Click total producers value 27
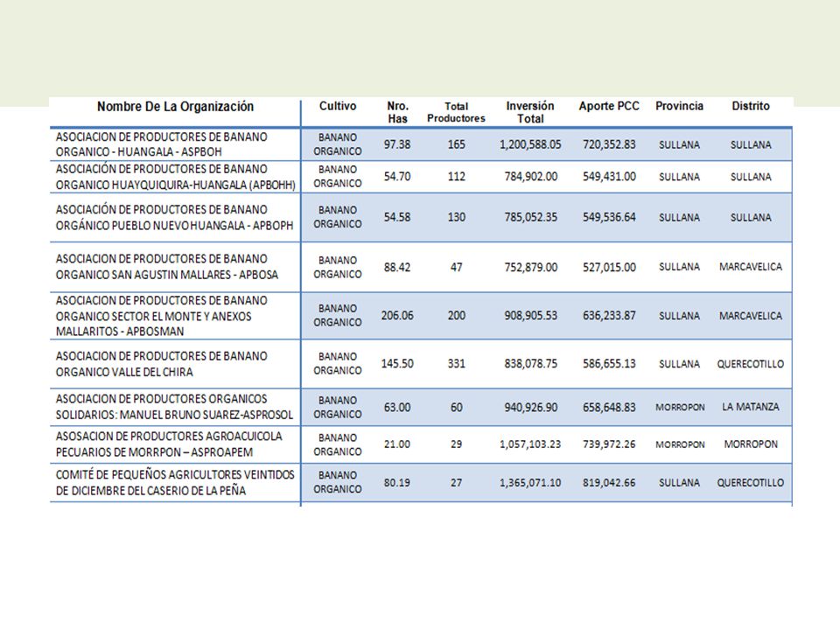840x630 pixels. pyautogui.click(x=457, y=483)
